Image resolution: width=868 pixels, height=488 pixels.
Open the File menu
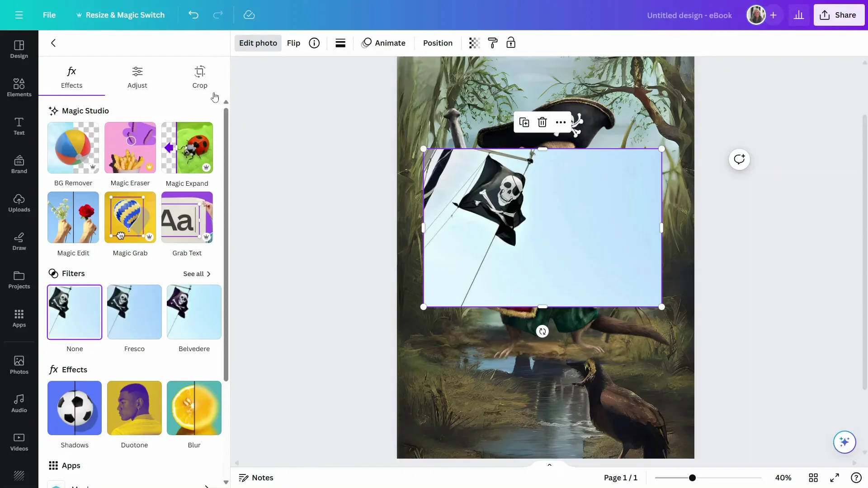point(50,15)
